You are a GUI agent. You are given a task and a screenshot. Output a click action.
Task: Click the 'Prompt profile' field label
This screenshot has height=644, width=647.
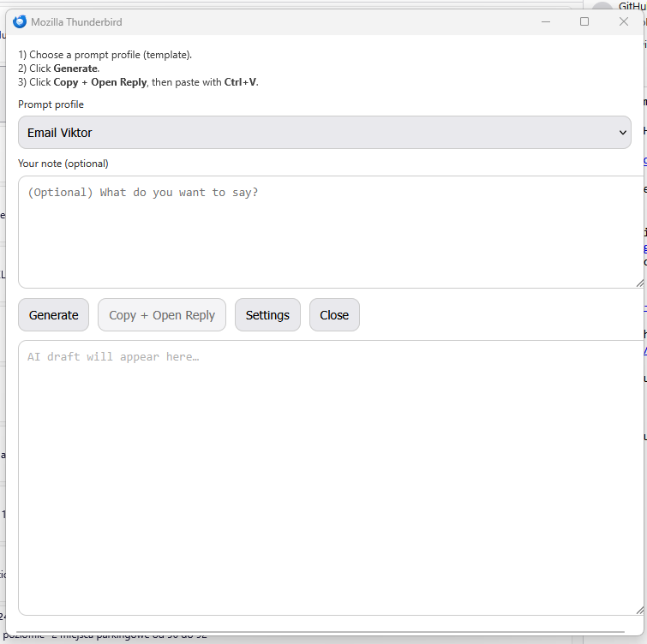[x=51, y=104]
